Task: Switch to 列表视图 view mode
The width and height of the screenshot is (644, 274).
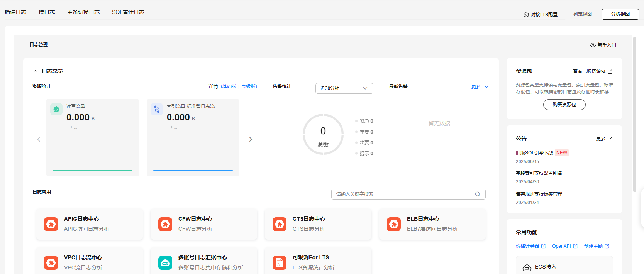Action: (582, 14)
